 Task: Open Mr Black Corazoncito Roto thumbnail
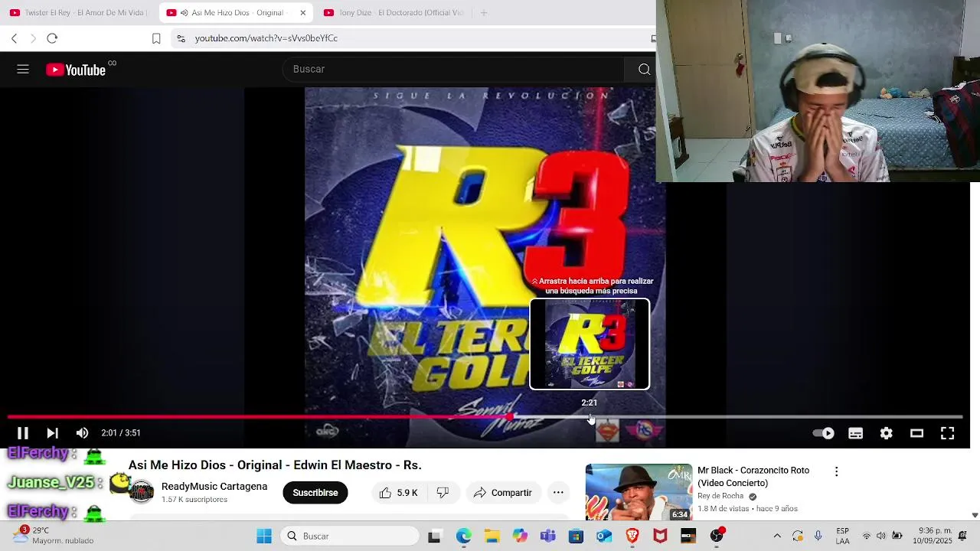click(639, 492)
